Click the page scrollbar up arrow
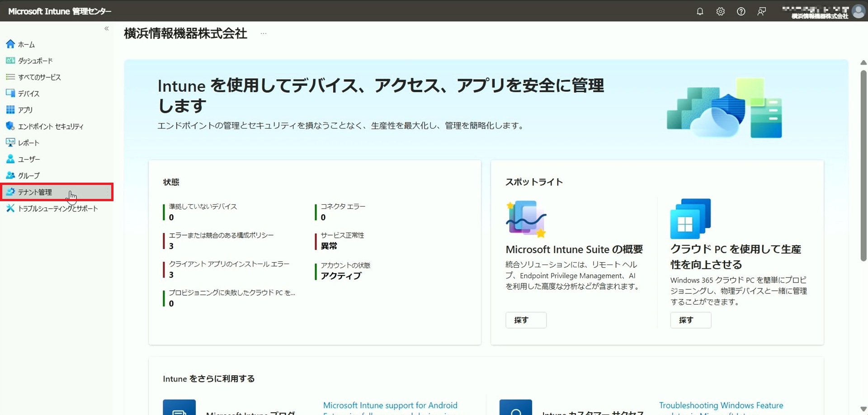Viewport: 868px width, 415px height. click(863, 62)
